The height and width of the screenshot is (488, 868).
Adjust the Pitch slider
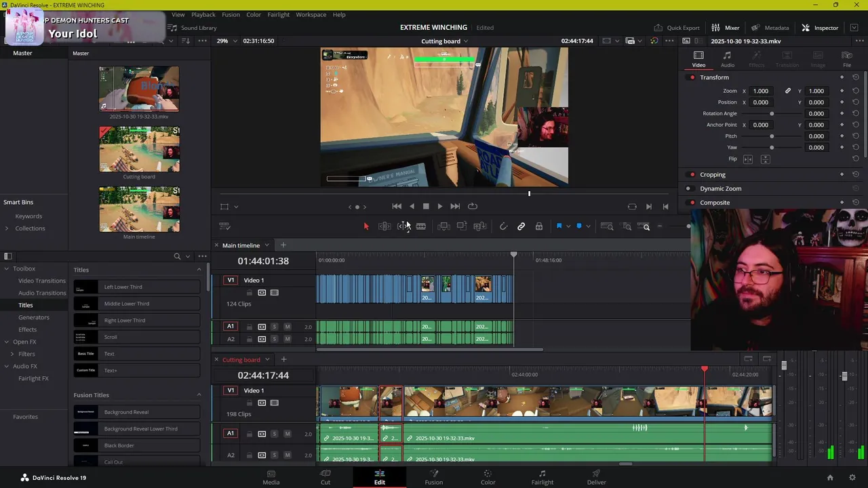click(x=772, y=136)
